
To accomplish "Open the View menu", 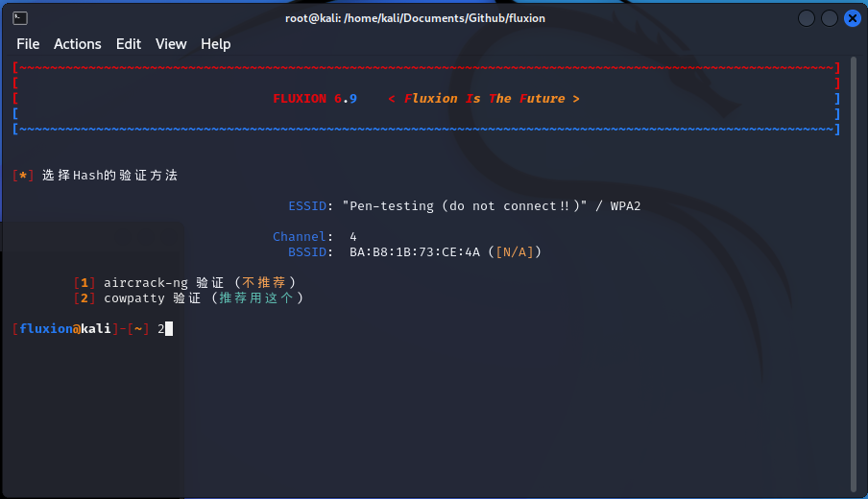I will point(171,44).
